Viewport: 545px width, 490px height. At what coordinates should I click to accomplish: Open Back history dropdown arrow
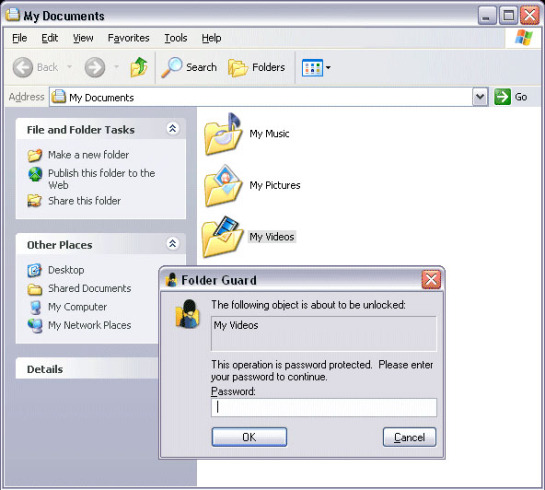(70, 67)
